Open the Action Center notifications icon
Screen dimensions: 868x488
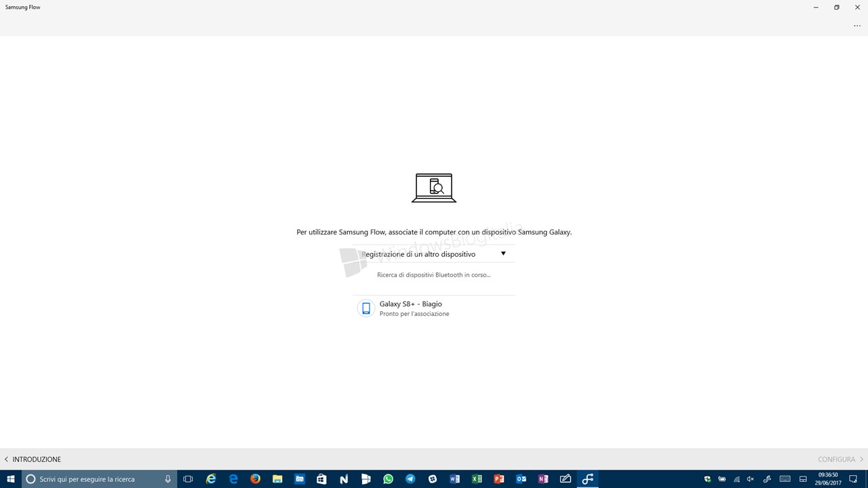tap(853, 479)
